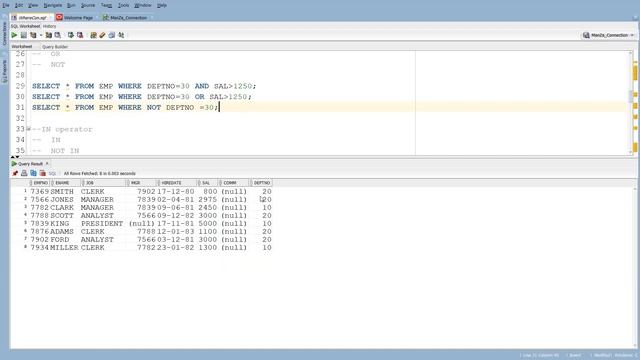The image size is (640, 360).
Task: Open the File menu
Action: point(6,5)
